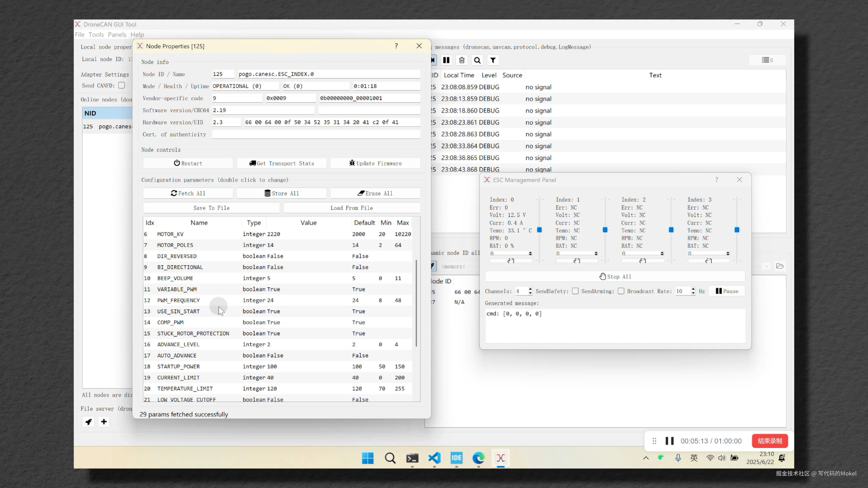Click the trash icon to clear logs
The height and width of the screenshot is (488, 868).
462,60
